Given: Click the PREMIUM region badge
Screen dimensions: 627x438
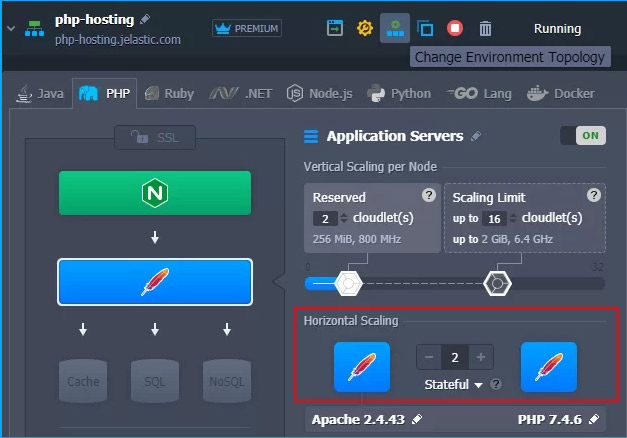Looking at the screenshot, I should (x=247, y=28).
